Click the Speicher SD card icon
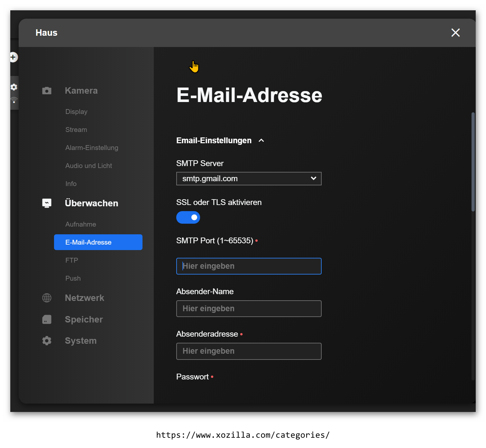Screen dimensions: 486x448 (47, 319)
